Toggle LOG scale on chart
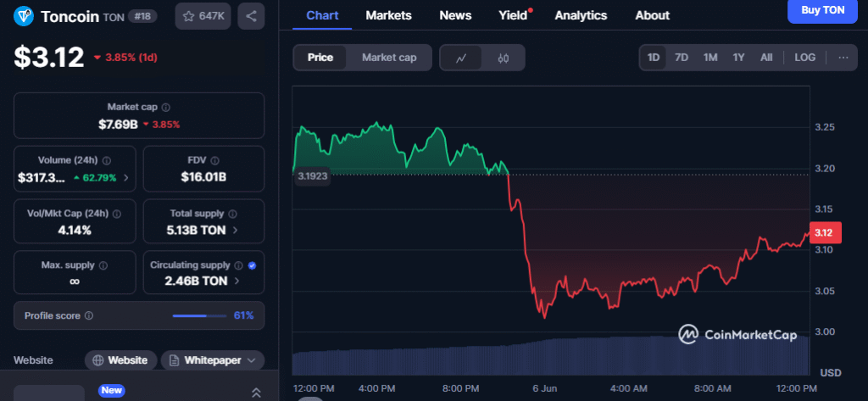Screen dimensions: 868x401 805,58
